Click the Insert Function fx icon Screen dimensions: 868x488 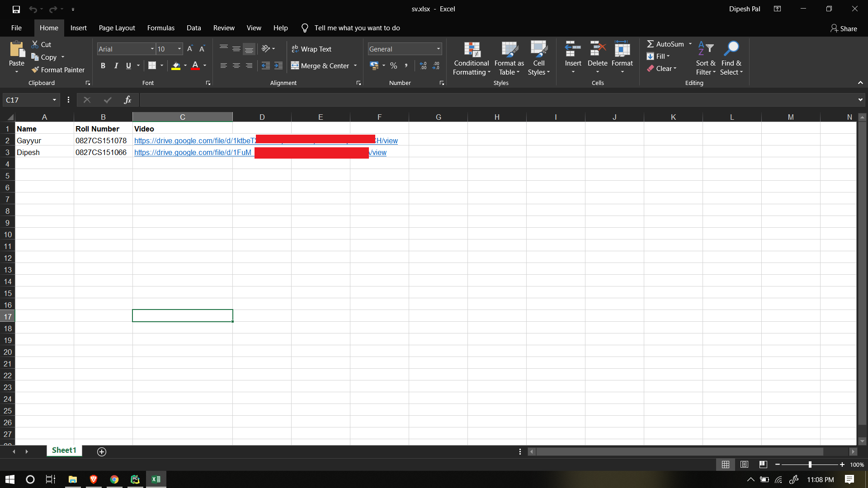[127, 100]
